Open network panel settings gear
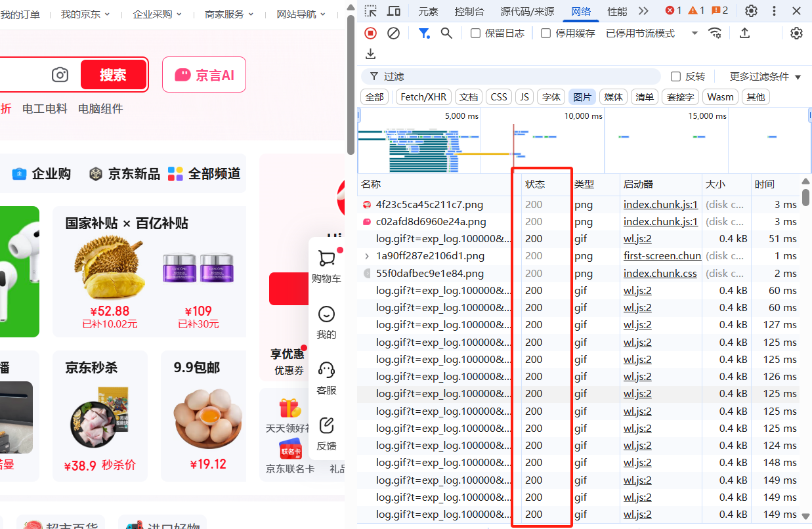Viewport: 812px width, 529px height. (796, 33)
